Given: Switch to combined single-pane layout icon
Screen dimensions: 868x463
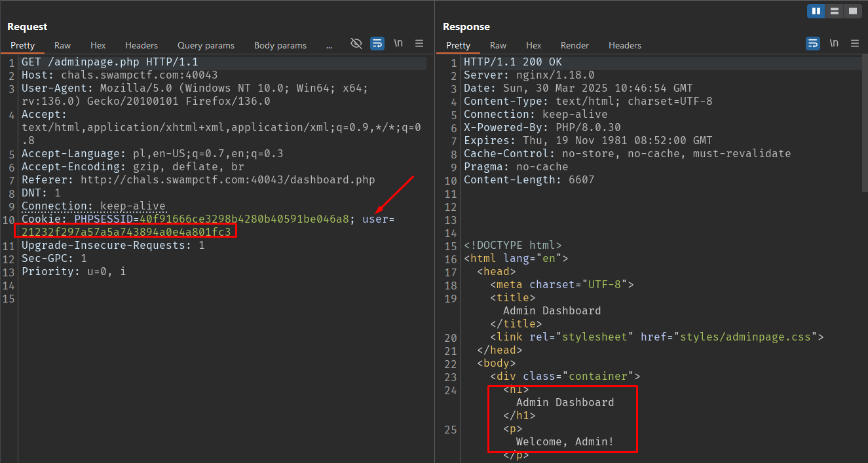Looking at the screenshot, I should tap(852, 11).
